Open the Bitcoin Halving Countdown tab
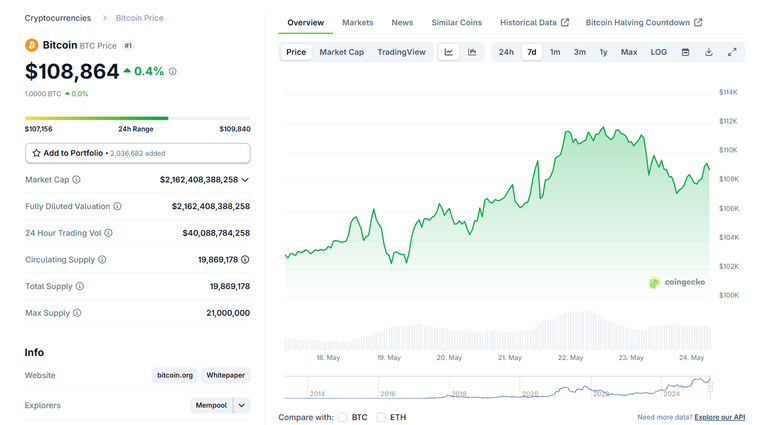The width and height of the screenshot is (768, 425). tap(644, 23)
